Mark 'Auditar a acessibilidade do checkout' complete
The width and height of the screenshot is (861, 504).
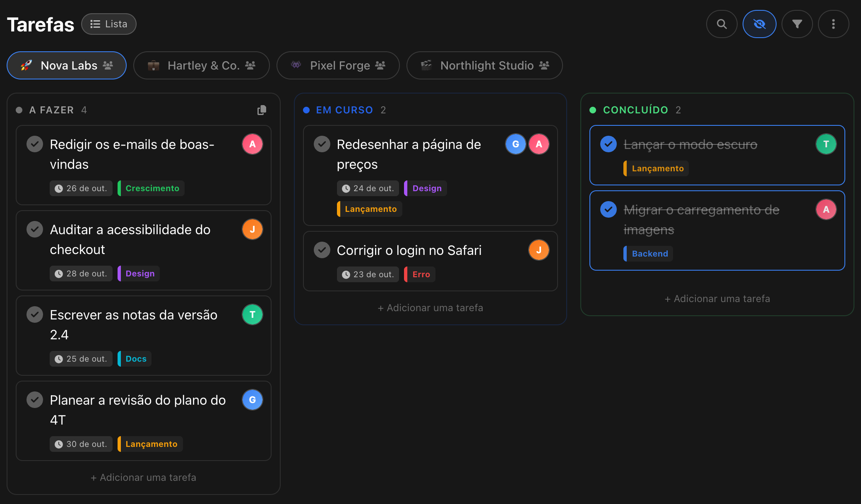pos(35,229)
